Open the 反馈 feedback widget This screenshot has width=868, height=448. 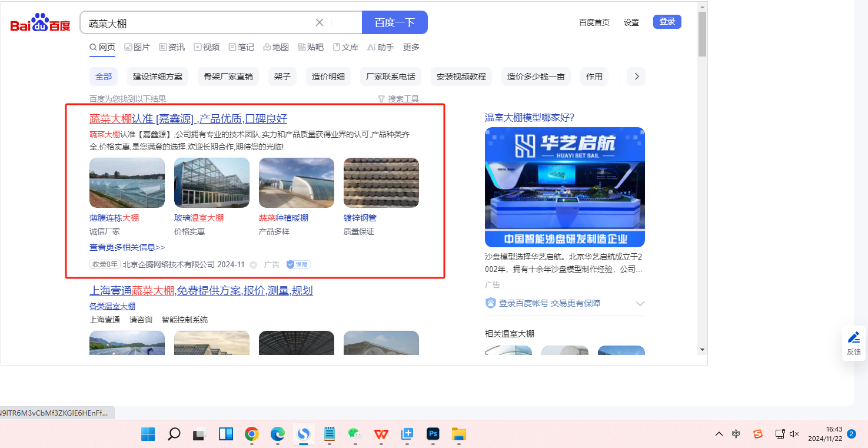pyautogui.click(x=854, y=343)
